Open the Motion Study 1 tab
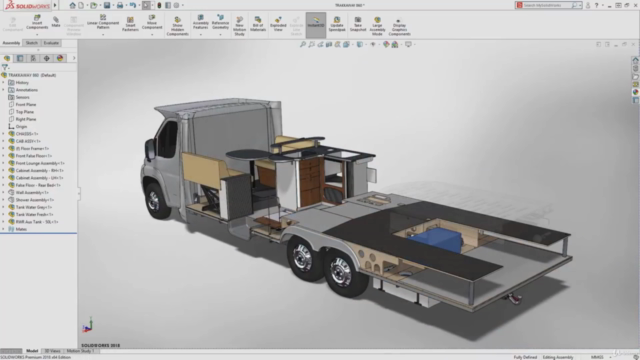This screenshot has width=640, height=360. coord(80,351)
